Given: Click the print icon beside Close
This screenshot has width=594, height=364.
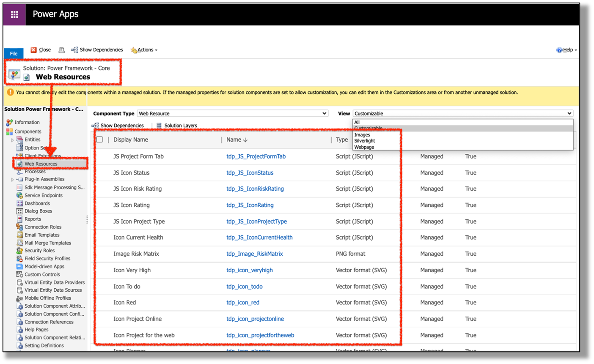Looking at the screenshot, I should (61, 50).
